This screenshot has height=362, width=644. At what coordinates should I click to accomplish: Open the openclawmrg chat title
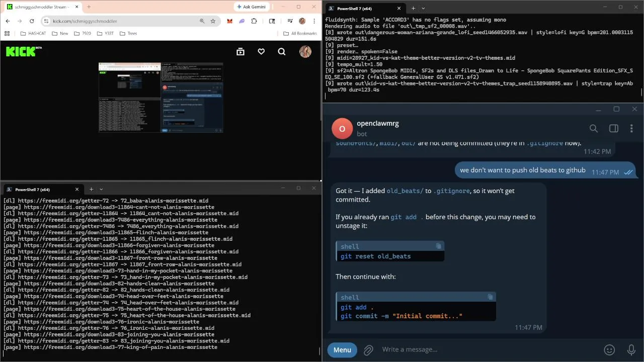pyautogui.click(x=377, y=123)
